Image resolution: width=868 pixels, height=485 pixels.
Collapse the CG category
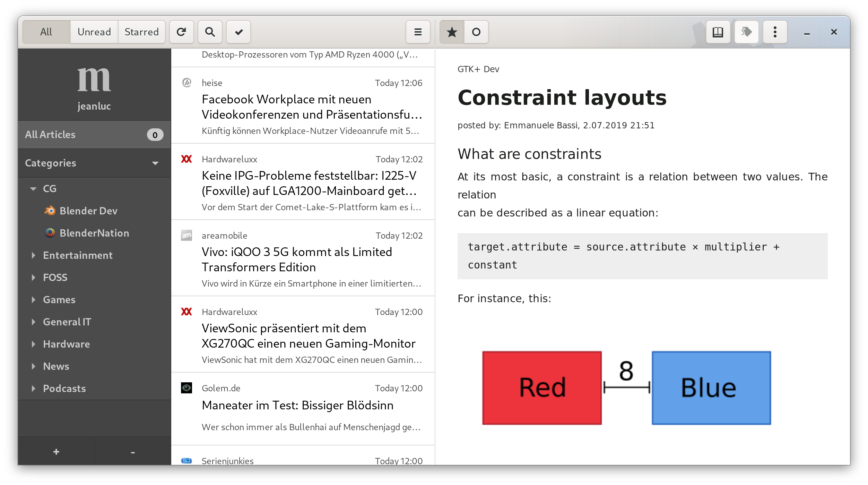(x=33, y=189)
